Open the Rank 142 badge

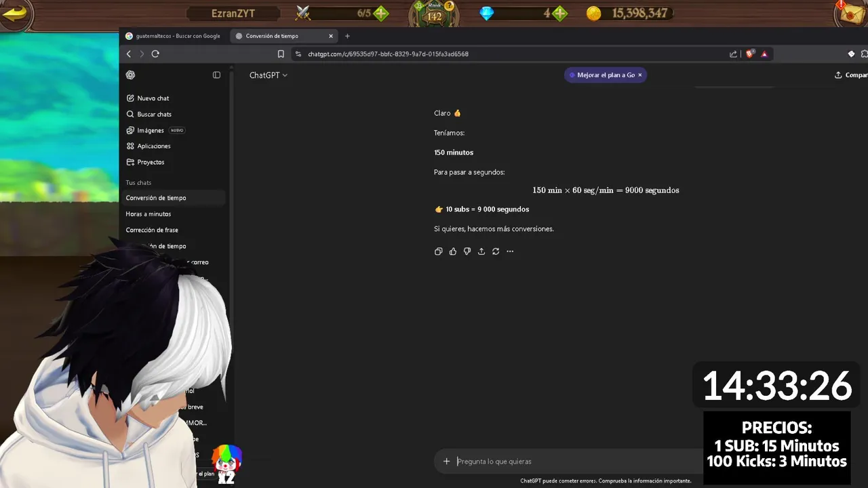point(433,16)
